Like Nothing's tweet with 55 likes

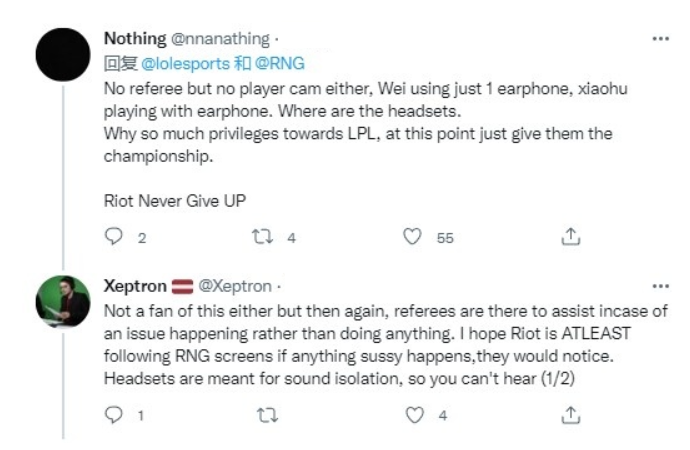pyautogui.click(x=411, y=237)
